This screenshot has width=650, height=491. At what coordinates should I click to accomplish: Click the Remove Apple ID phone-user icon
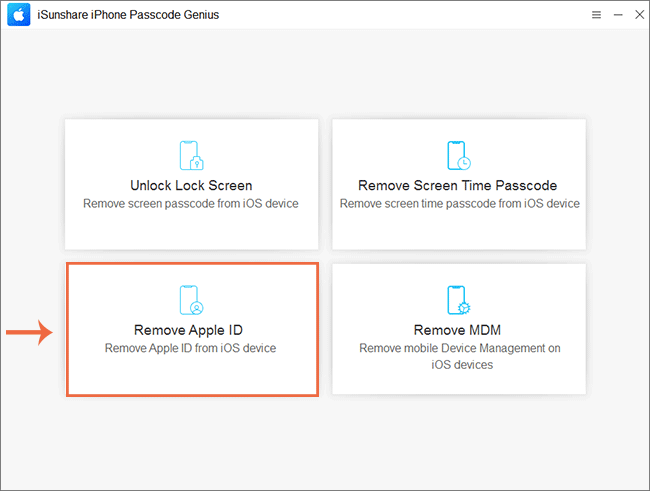pyautogui.click(x=192, y=300)
